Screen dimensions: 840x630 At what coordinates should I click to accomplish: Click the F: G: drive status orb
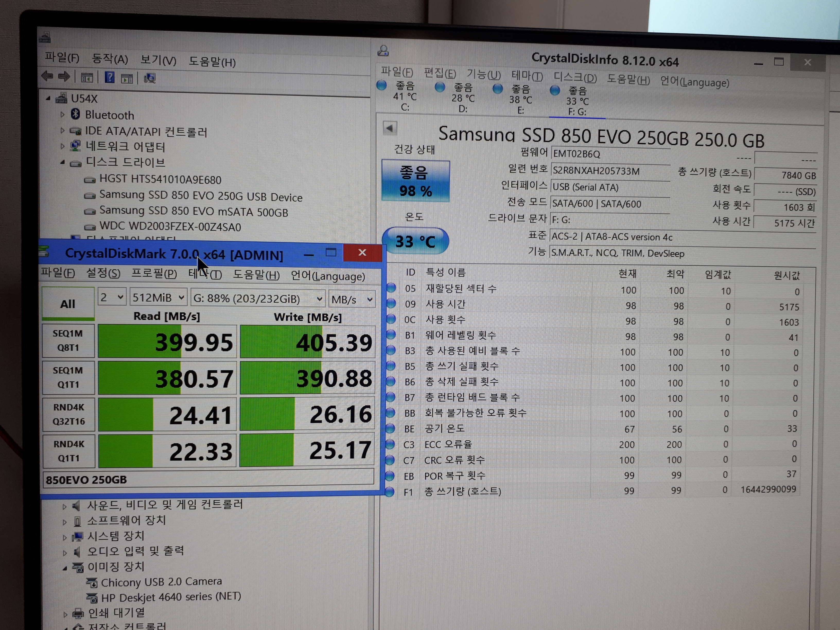point(555,90)
